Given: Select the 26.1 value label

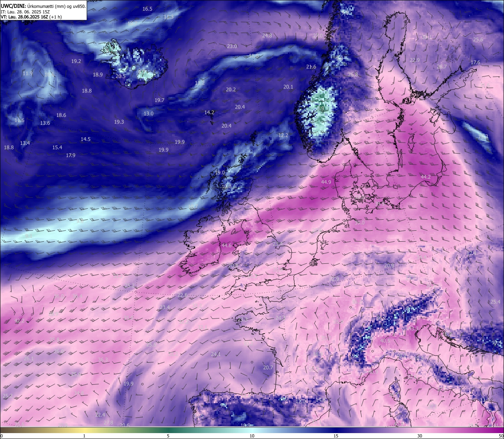Looking at the screenshot, I should [x=29, y=359].
